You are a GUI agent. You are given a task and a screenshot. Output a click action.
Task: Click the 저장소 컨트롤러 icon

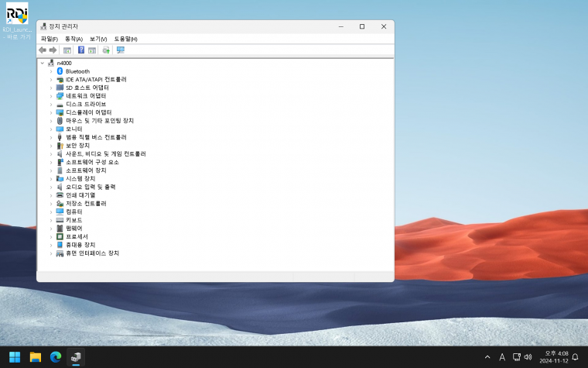pyautogui.click(x=60, y=204)
